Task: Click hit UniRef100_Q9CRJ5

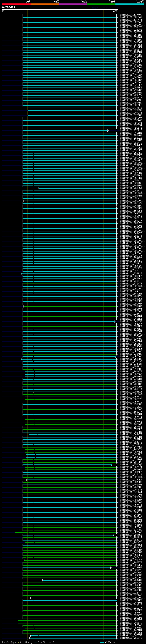Action: [x=131, y=256]
